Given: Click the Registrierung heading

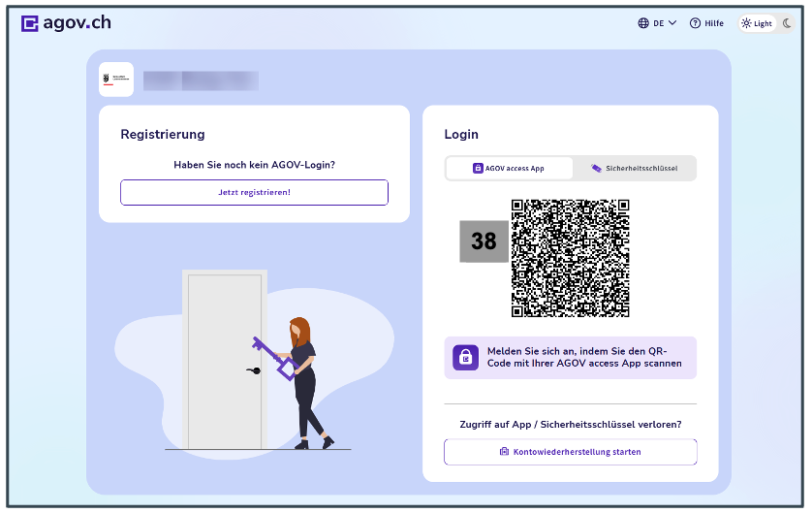Looking at the screenshot, I should (x=163, y=134).
